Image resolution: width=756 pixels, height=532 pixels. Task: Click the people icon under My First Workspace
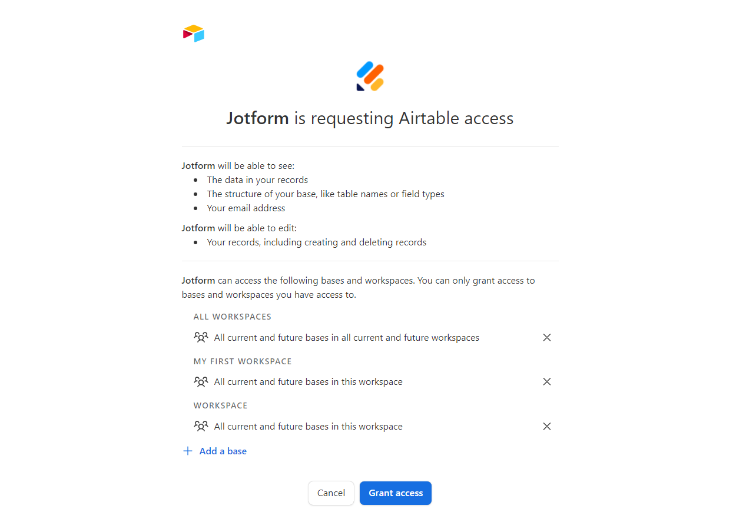click(201, 382)
